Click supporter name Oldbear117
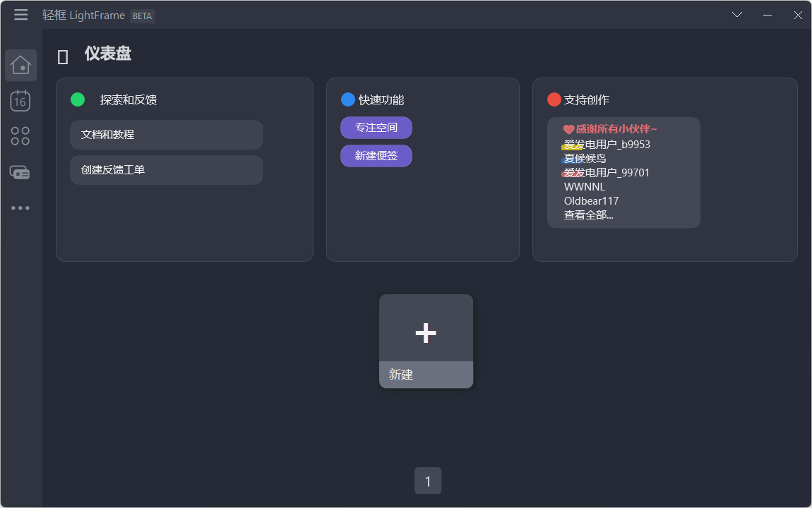Image resolution: width=812 pixels, height=508 pixels. pyautogui.click(x=591, y=200)
